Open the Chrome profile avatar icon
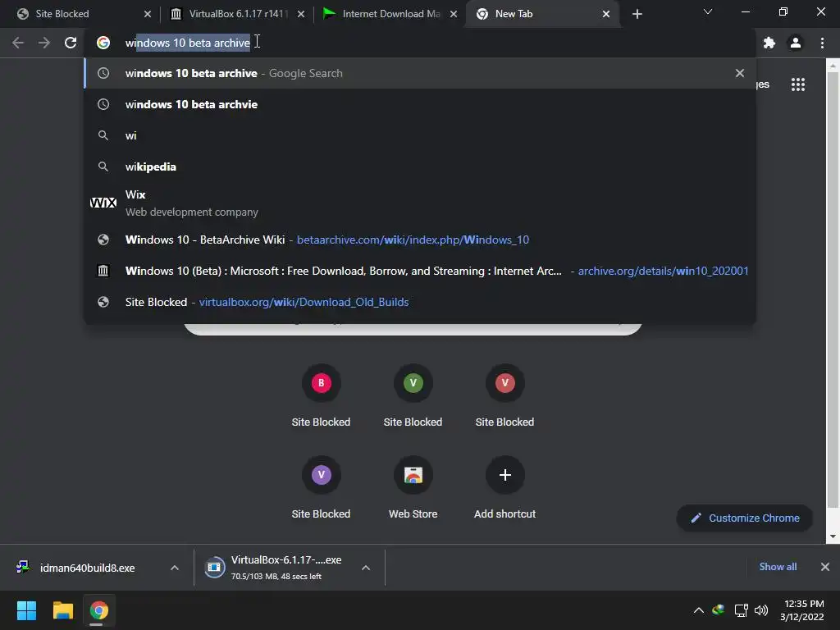The image size is (840, 630). pos(796,43)
